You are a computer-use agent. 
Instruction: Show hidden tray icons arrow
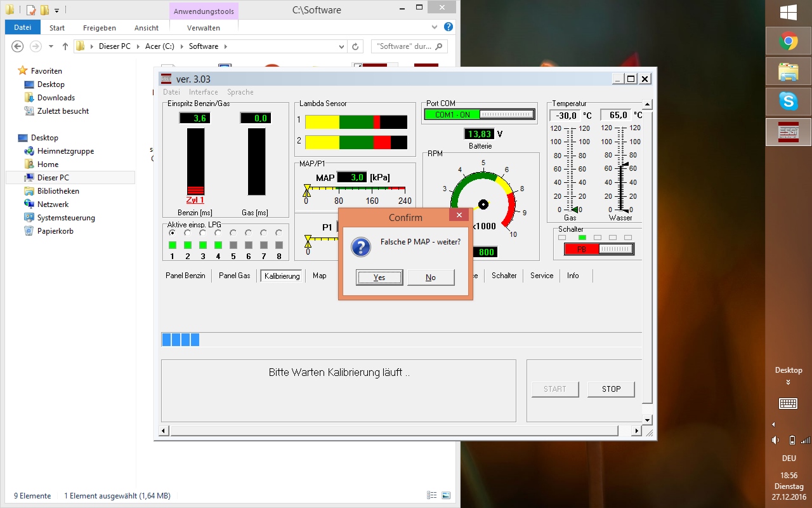[773, 424]
